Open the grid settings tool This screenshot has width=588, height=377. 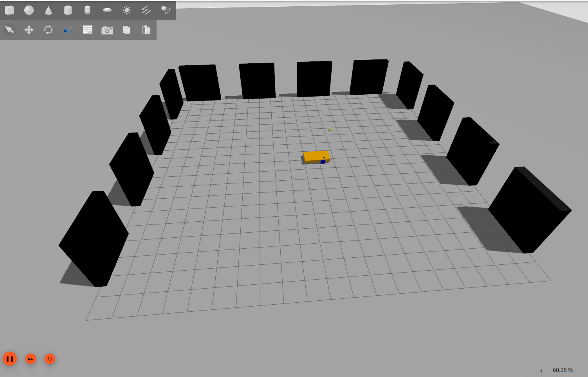88,30
